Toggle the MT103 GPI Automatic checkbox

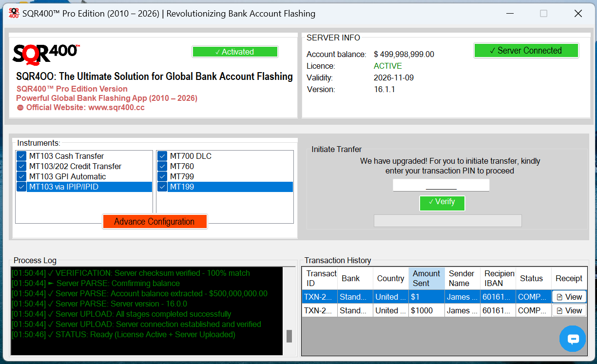pyautogui.click(x=21, y=176)
